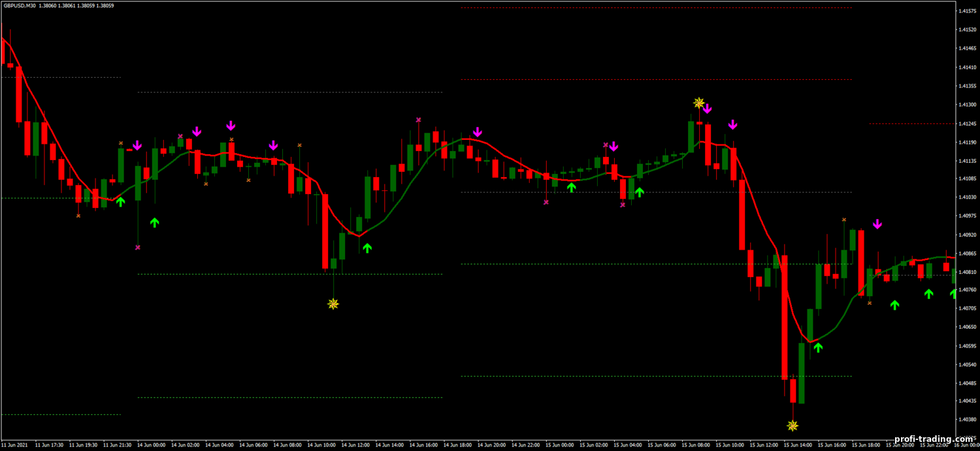This screenshot has height=451, width=980.
Task: Click the 1.41300 price scale label
Action: pyautogui.click(x=966, y=105)
